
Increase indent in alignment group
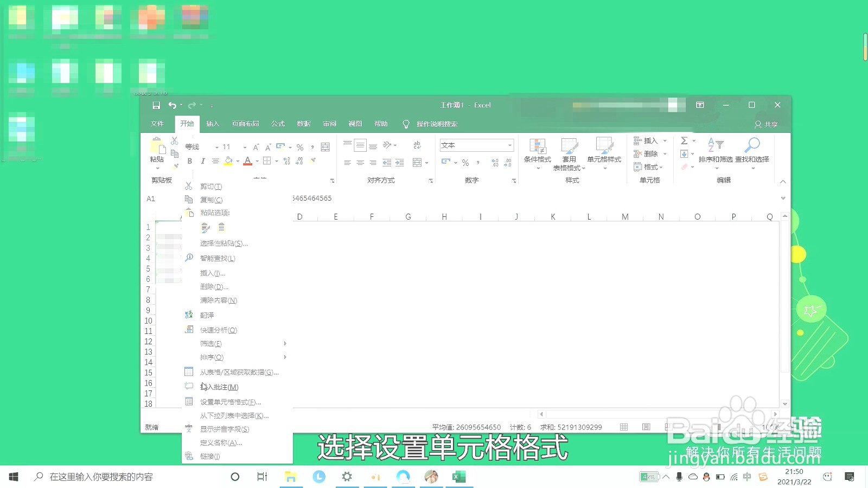click(400, 163)
